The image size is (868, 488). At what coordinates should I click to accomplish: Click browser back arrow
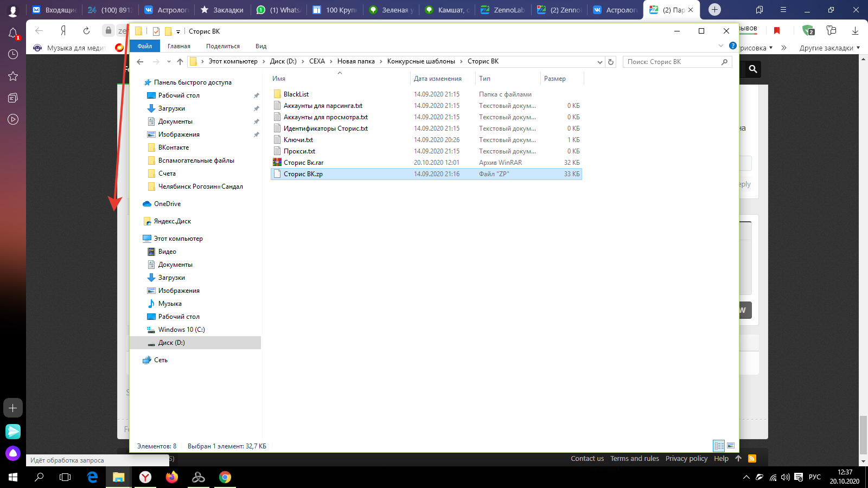point(39,30)
